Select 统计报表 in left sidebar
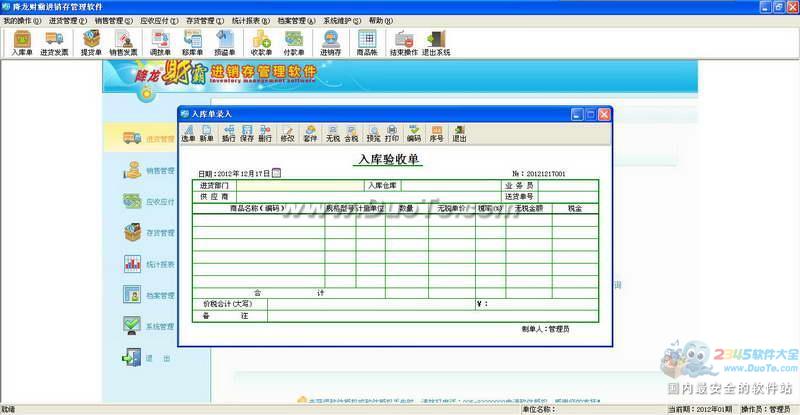The width and height of the screenshot is (800, 415). click(148, 264)
